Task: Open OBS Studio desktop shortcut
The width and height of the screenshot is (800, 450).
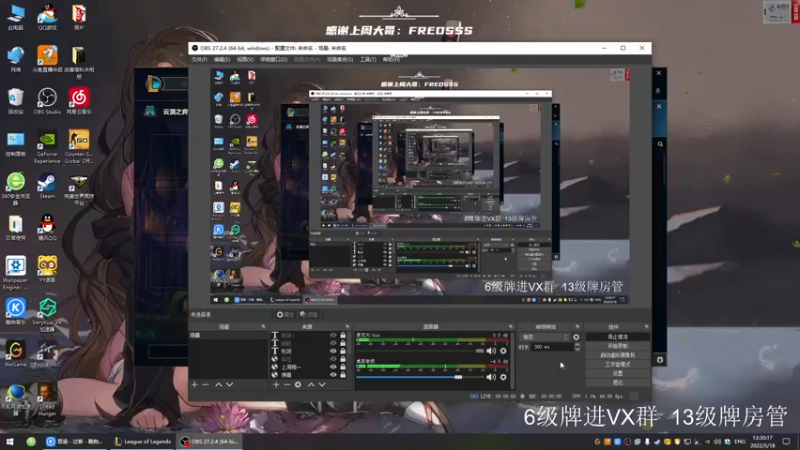Action: coord(47,101)
